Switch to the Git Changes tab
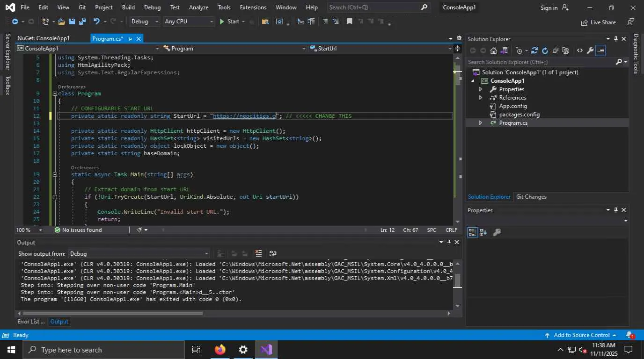The height and width of the screenshot is (359, 644). tap(531, 197)
